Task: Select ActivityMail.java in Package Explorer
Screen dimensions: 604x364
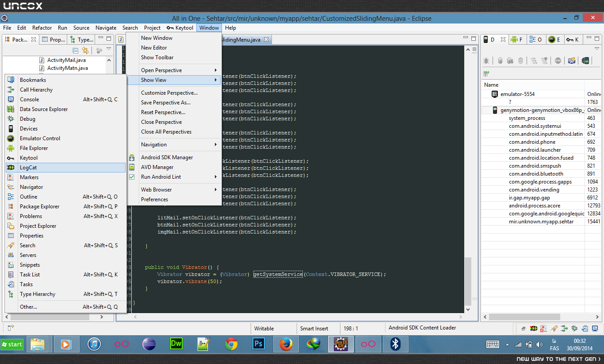Action: coord(62,60)
